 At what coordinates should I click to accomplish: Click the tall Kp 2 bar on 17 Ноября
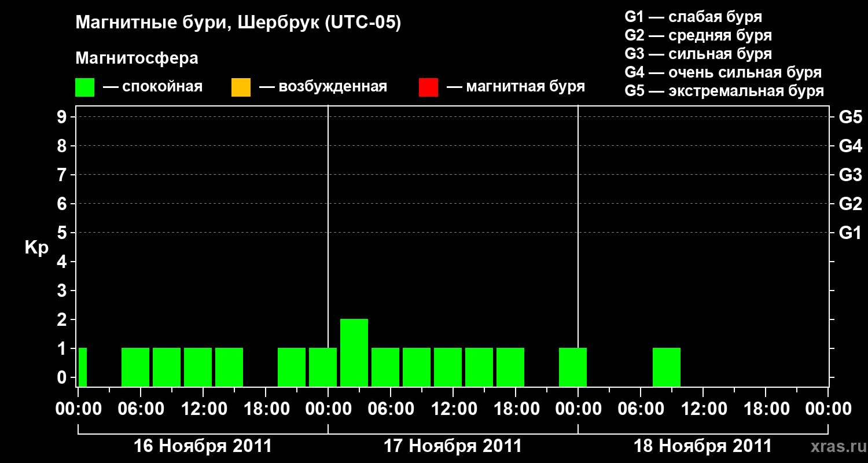pyautogui.click(x=354, y=352)
